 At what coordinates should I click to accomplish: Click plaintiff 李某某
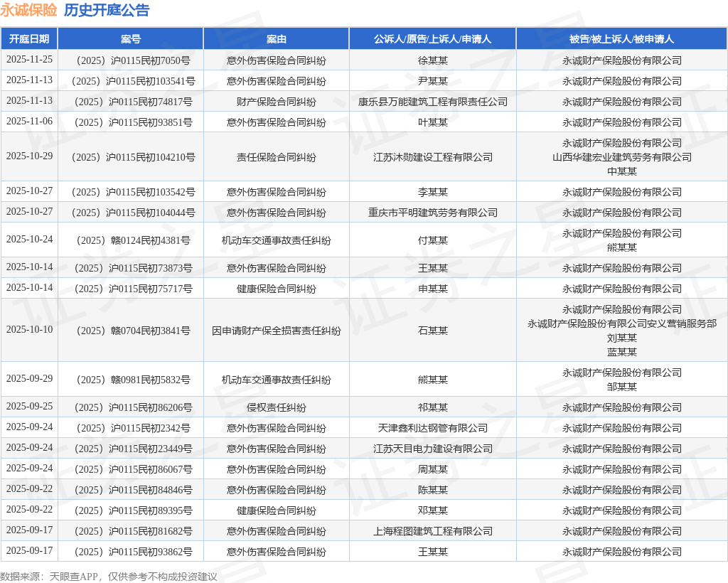(x=433, y=192)
